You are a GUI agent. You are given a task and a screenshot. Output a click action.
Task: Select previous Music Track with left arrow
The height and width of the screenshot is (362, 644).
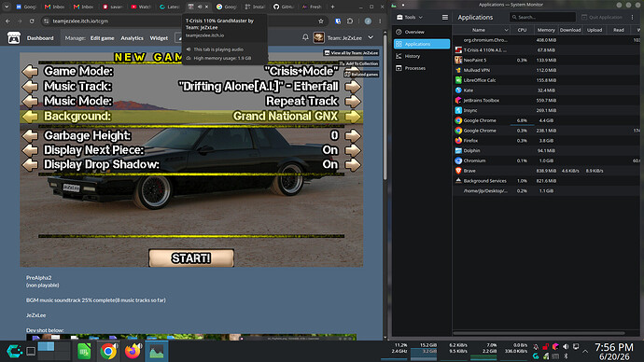point(30,87)
